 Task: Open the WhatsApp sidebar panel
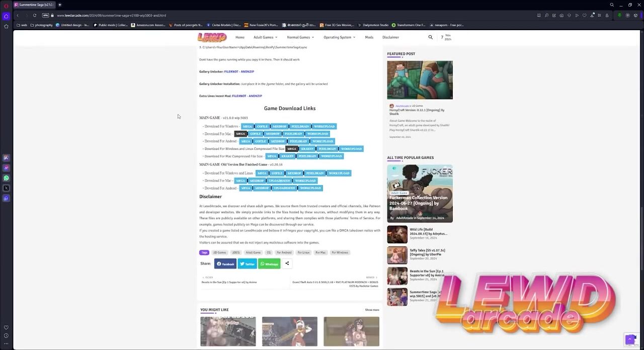coord(6,178)
